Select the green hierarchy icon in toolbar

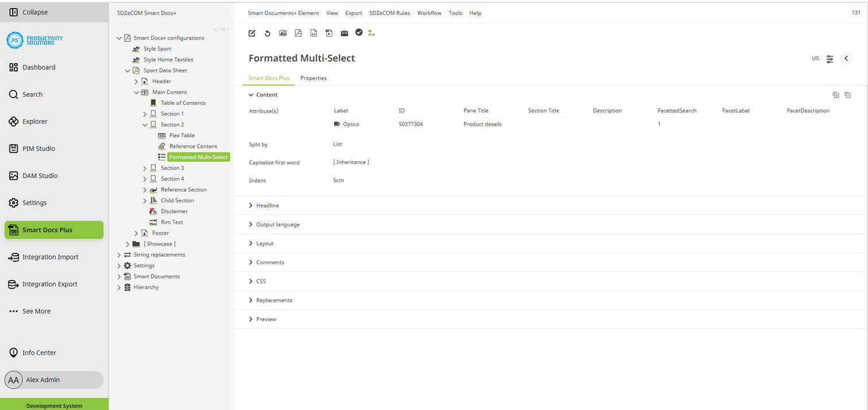tap(371, 33)
